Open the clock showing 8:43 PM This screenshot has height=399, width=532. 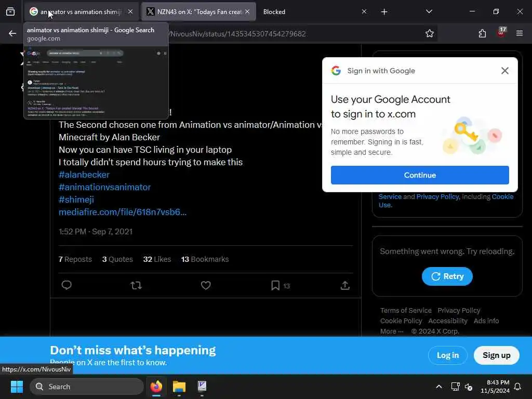pos(495,387)
